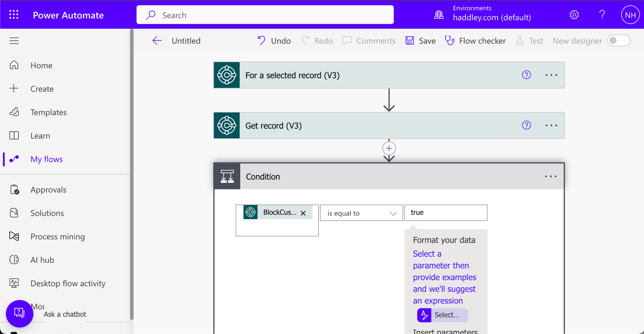Click the Condition step icon
The image size is (644, 334).
tap(227, 176)
